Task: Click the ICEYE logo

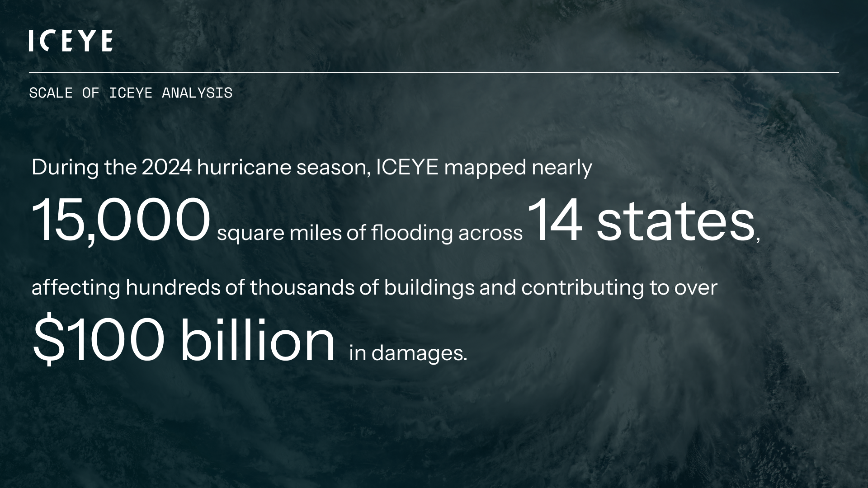Action: pos(71,41)
